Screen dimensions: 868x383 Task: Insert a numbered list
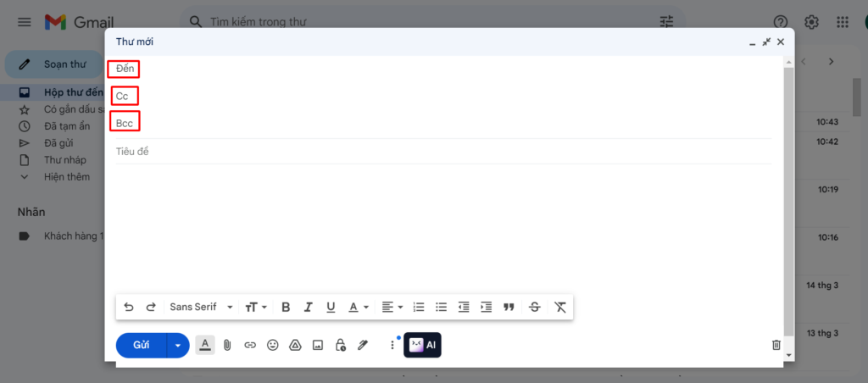(x=419, y=308)
